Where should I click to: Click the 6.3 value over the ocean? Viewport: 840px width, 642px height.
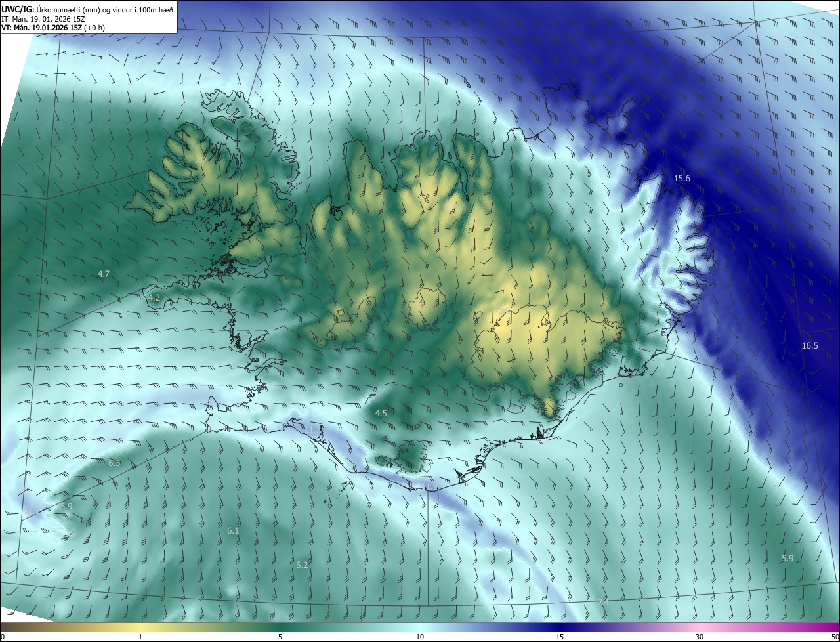(114, 463)
